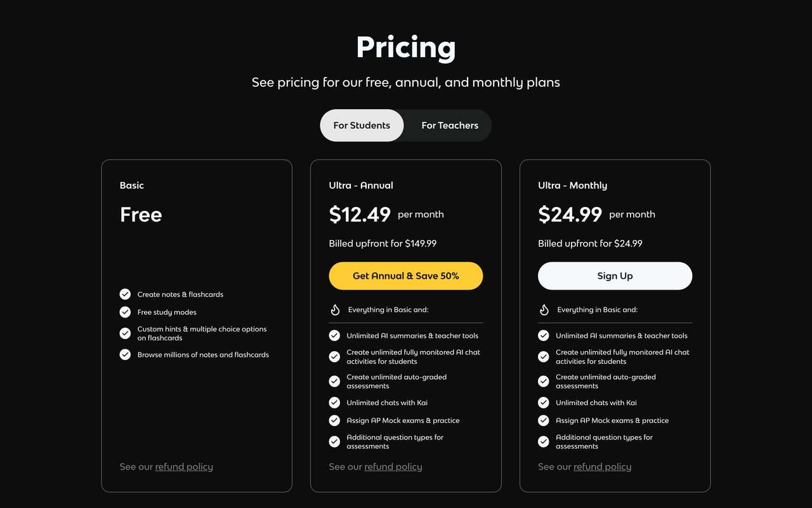Click checkmark icon beside Create notes & flashcards
Viewport: 812px width, 508px height.
[125, 294]
